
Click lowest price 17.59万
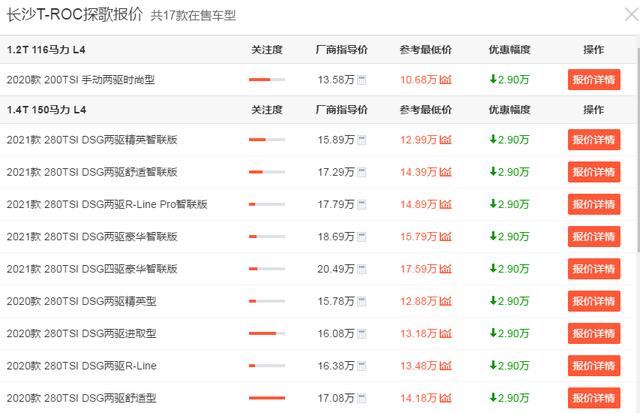coord(418,269)
